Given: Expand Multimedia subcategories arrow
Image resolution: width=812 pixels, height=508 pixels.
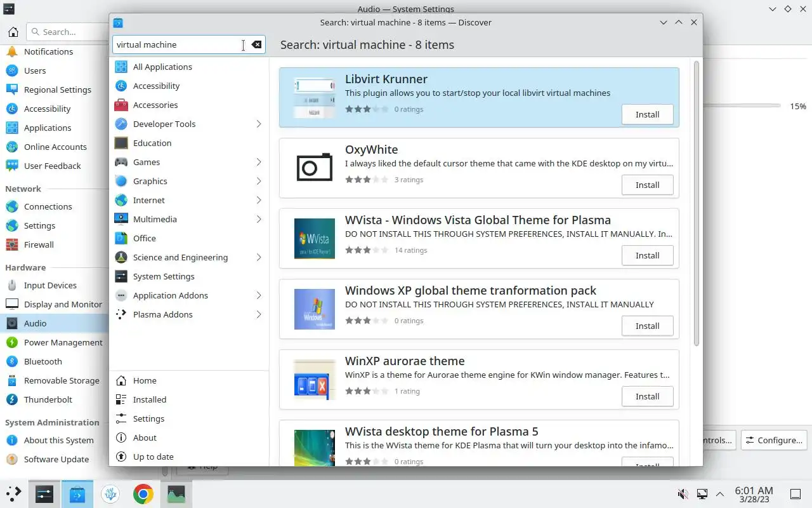Looking at the screenshot, I should 258,219.
